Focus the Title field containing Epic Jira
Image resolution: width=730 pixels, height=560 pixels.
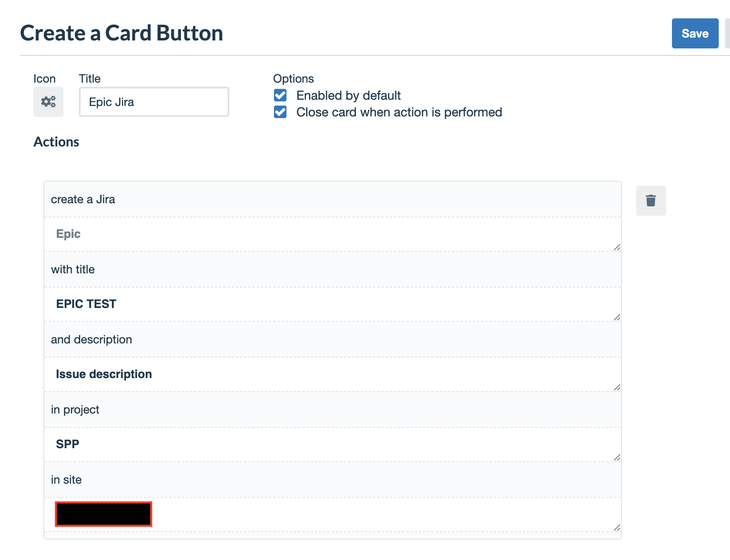point(154,102)
